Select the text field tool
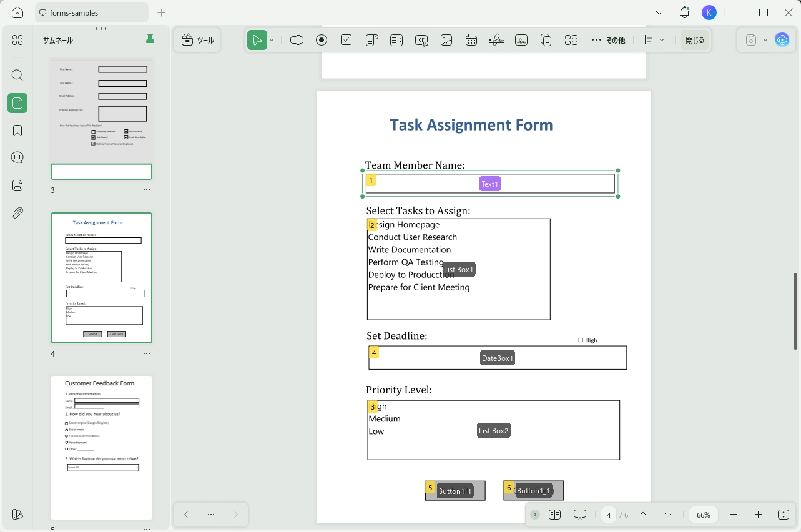Screen dimensions: 801x532 297,40
